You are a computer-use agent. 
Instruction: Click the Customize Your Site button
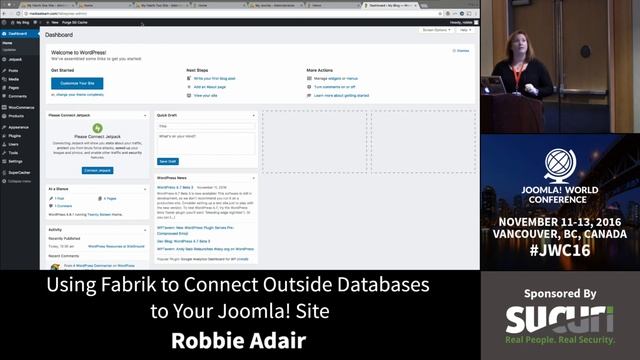(77, 83)
